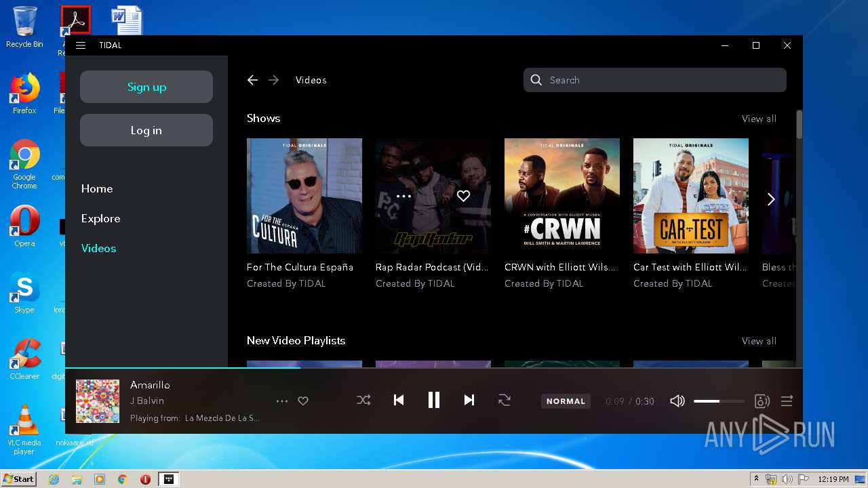Open the network tray icon
868x488 pixels.
coord(771,479)
